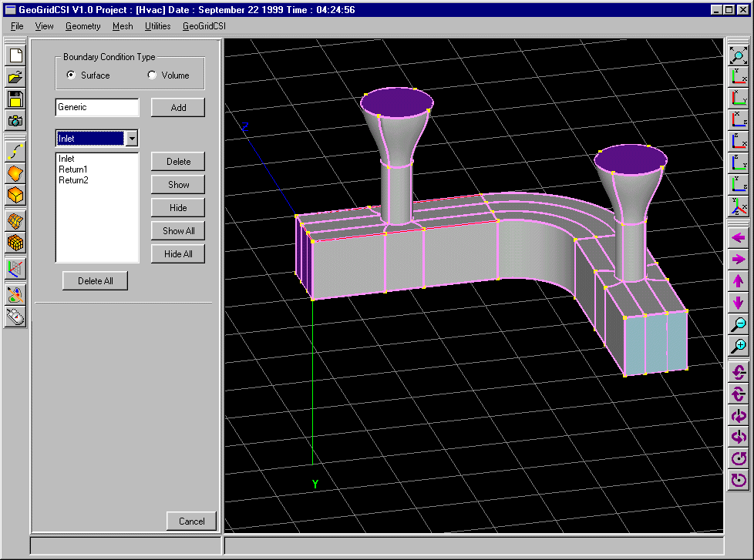754x560 pixels.
Task: Pan view left with magenta arrow
Action: [x=739, y=239]
